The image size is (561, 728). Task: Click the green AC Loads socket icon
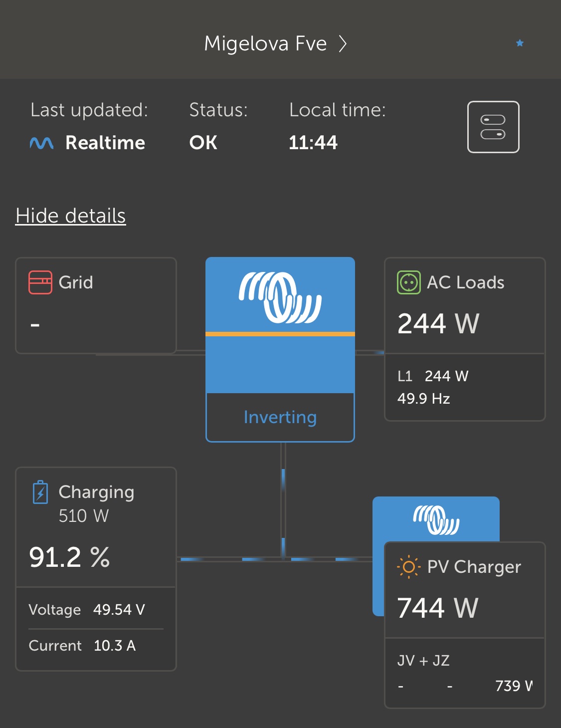[x=408, y=282]
